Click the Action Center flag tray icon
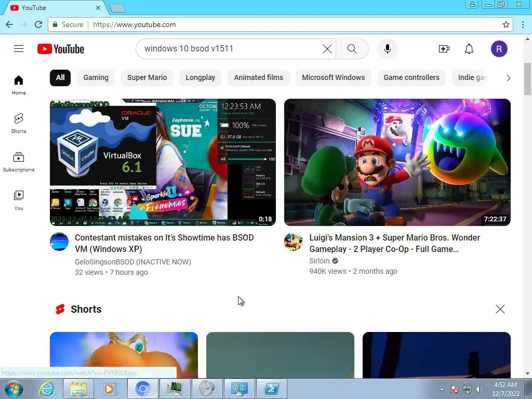 [455, 389]
